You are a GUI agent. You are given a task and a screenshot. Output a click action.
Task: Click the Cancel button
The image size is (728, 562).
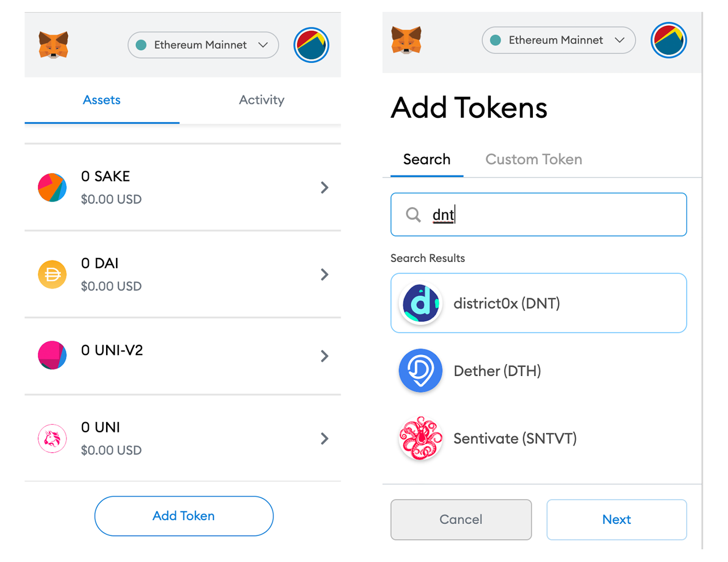point(461,520)
